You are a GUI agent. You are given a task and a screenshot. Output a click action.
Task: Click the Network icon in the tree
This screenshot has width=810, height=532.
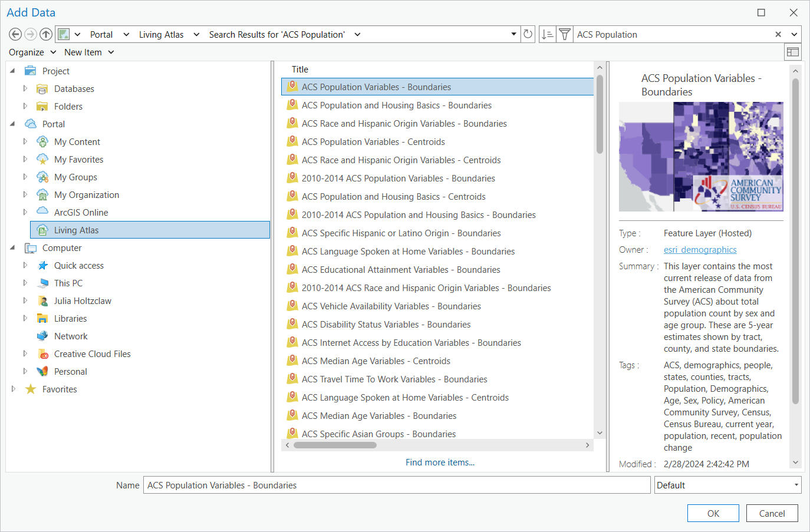(42, 336)
